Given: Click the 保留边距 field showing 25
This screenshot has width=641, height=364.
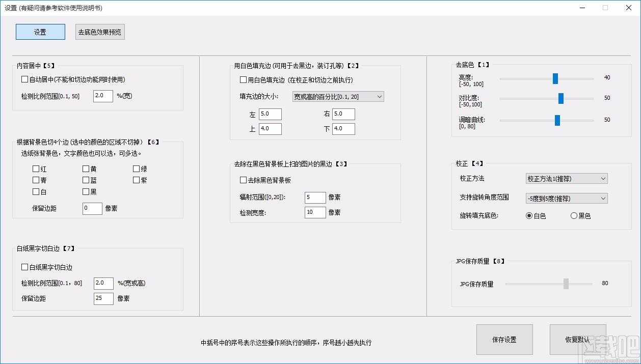Looking at the screenshot, I should [x=103, y=298].
